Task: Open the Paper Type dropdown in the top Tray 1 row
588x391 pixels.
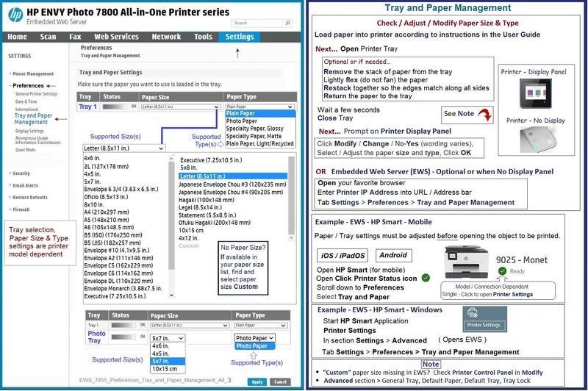Action: tap(259, 107)
